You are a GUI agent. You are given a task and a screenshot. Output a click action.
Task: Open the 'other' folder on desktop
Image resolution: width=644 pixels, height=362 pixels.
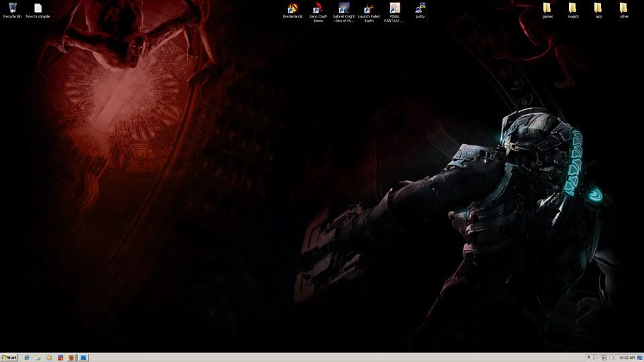coord(624,9)
